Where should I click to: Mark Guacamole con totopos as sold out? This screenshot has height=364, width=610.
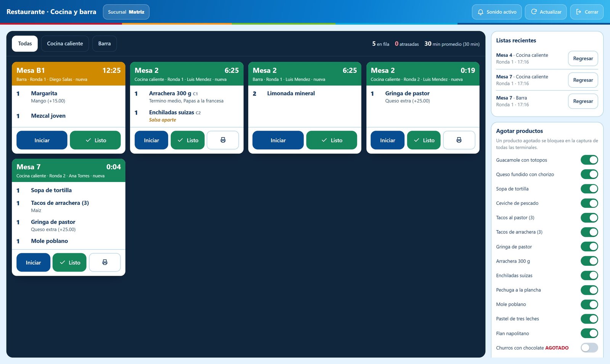click(589, 160)
